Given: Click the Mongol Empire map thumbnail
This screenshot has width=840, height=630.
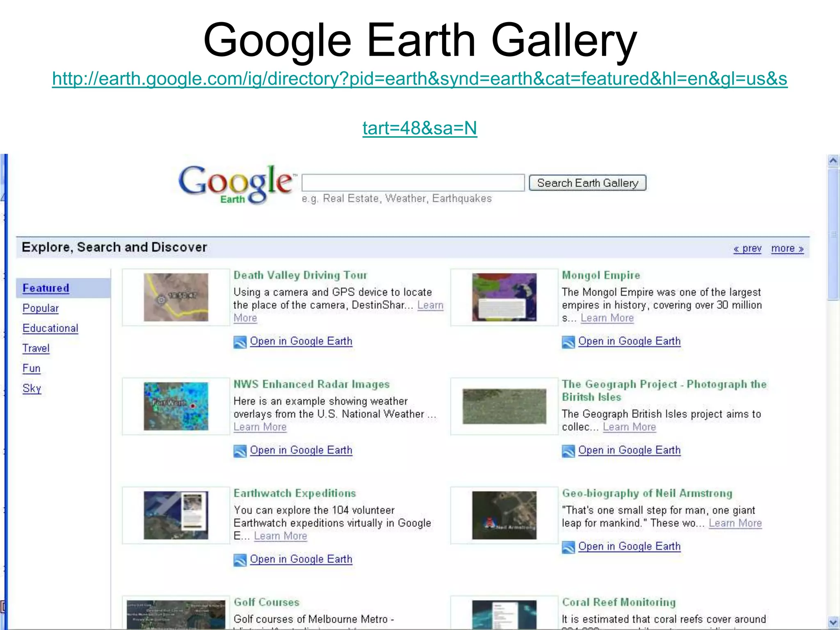Looking at the screenshot, I should point(504,297).
